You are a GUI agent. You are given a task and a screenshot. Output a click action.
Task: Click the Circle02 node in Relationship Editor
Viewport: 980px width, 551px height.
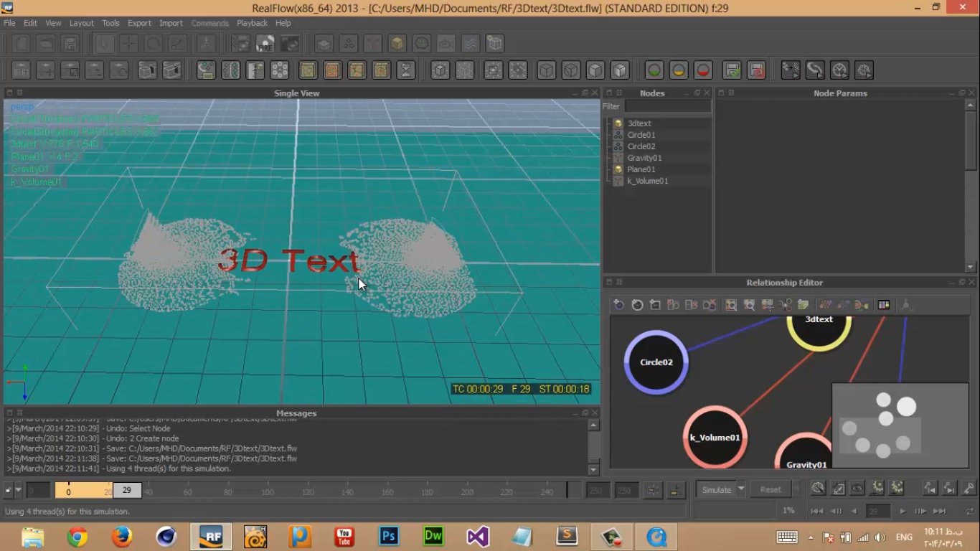point(656,362)
